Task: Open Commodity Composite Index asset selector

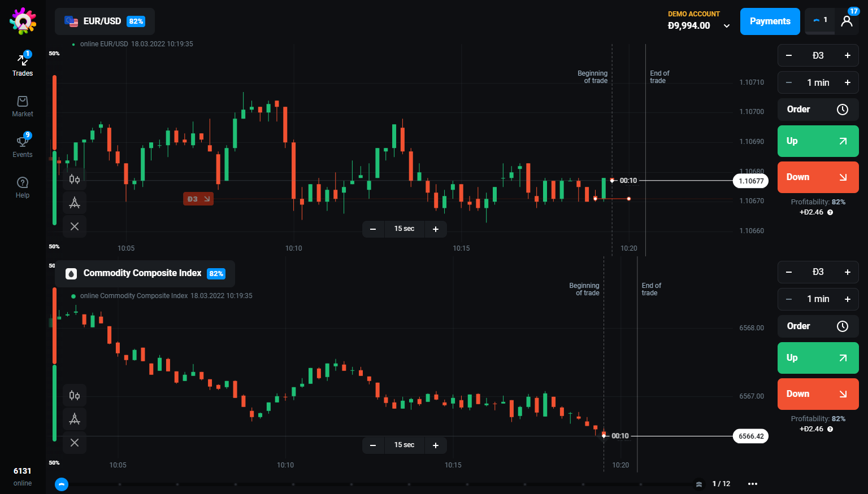Action: tap(145, 273)
